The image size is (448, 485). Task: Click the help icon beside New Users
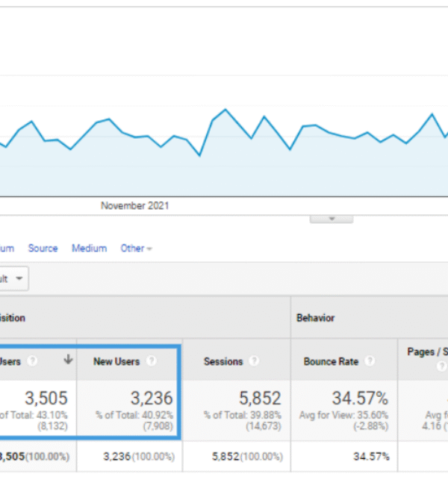tap(152, 361)
